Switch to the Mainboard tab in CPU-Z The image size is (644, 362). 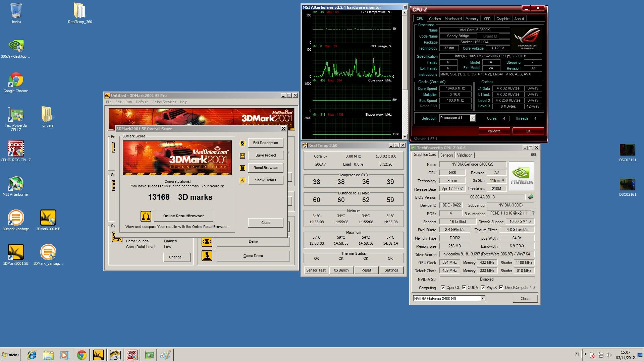tap(453, 19)
